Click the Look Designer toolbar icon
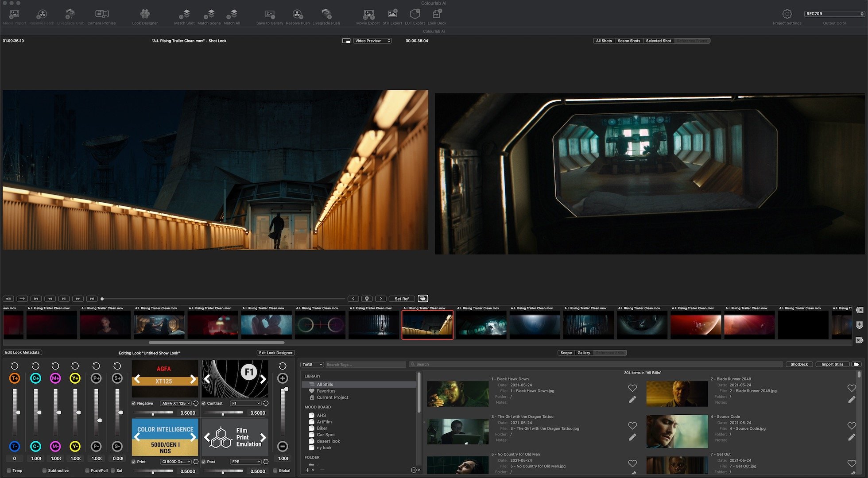Screen dimensions: 868x478 pos(145,14)
